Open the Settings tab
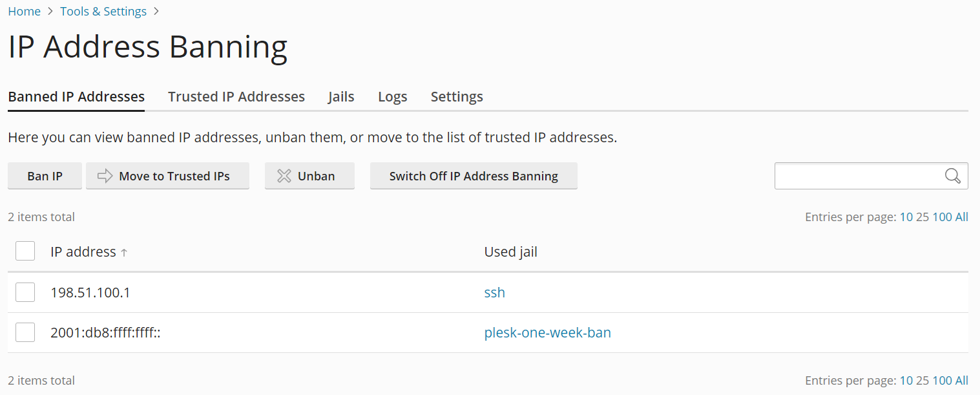 pyautogui.click(x=457, y=96)
